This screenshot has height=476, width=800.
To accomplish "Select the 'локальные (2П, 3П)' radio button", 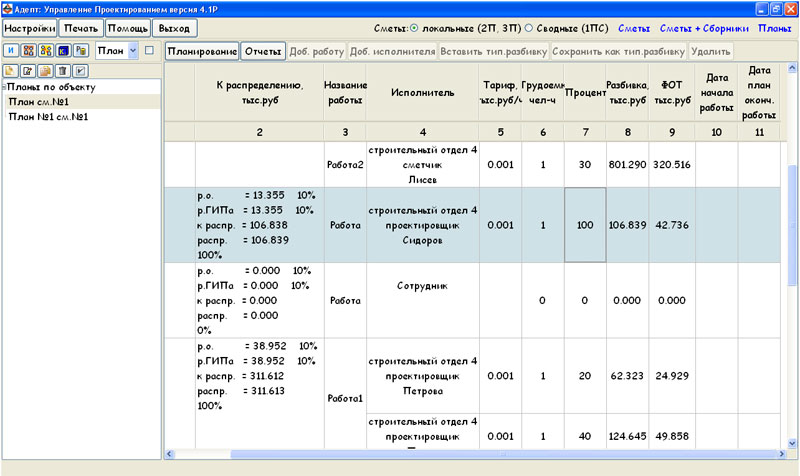I will (414, 28).
